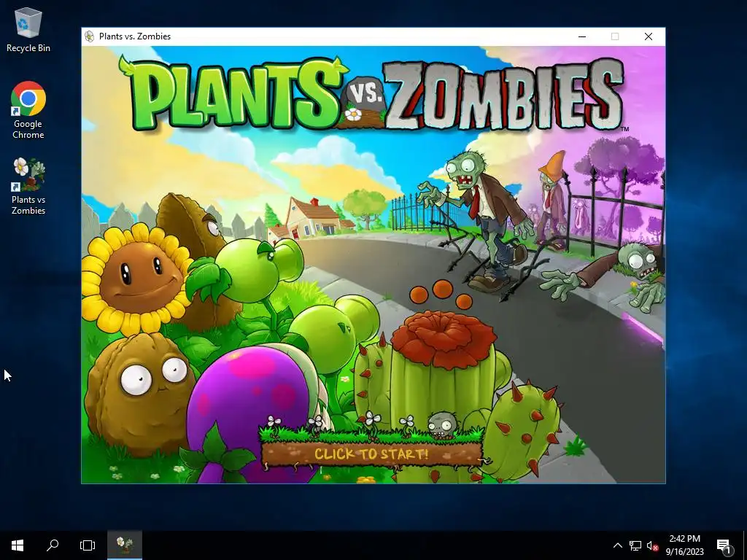Viewport: 747px width, 560px height.
Task: Click the Plants vs. Zombies taskbar button
Action: point(125,545)
